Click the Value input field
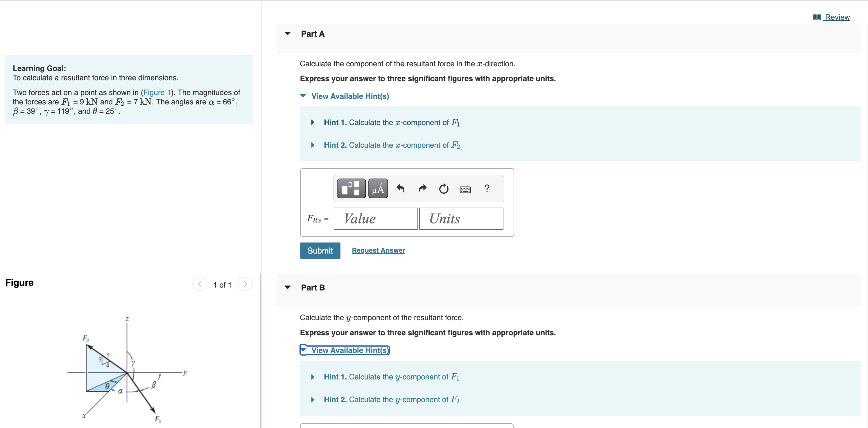Viewport: 868px width, 428px height. 375,219
